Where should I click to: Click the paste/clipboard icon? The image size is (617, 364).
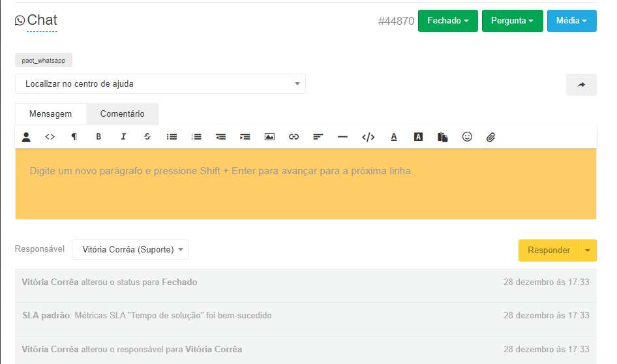click(x=442, y=137)
